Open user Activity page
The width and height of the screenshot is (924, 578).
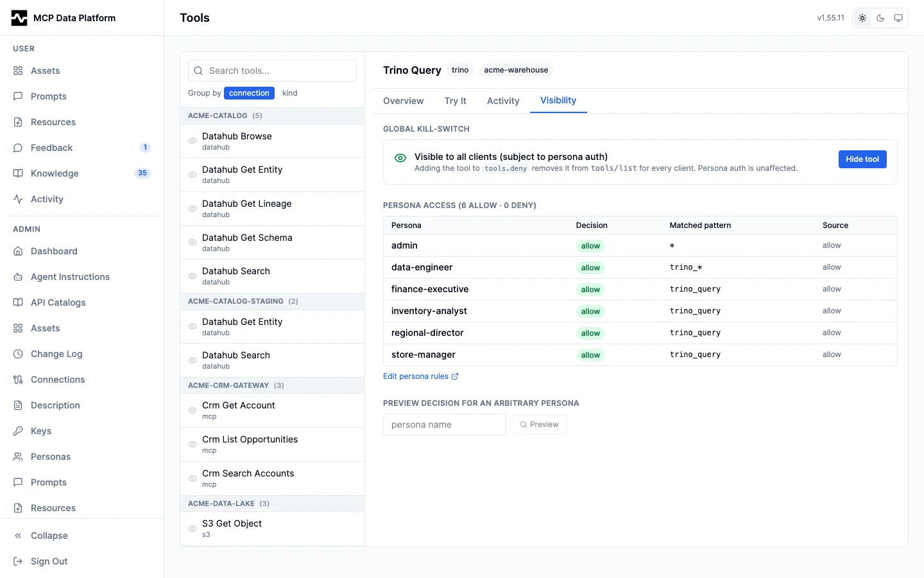(81, 199)
